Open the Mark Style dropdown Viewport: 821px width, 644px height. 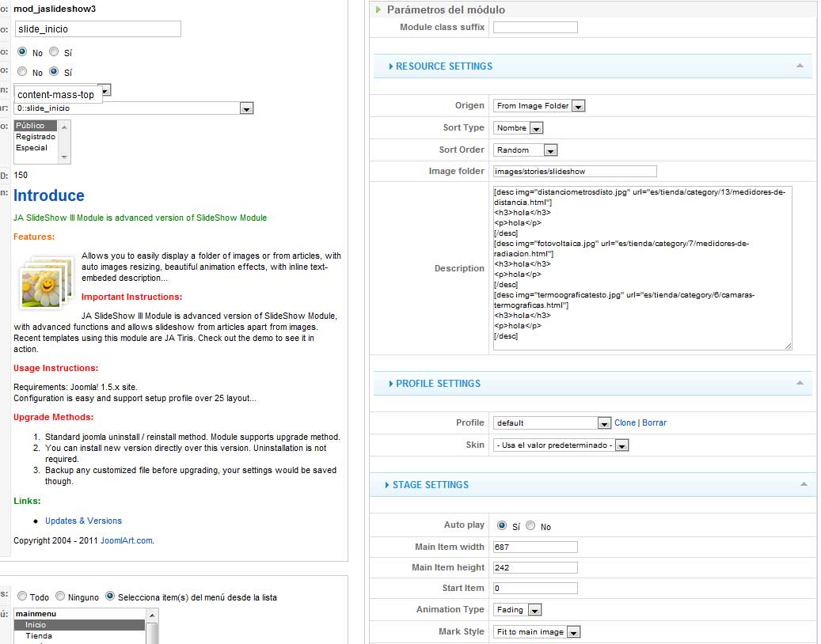574,632
